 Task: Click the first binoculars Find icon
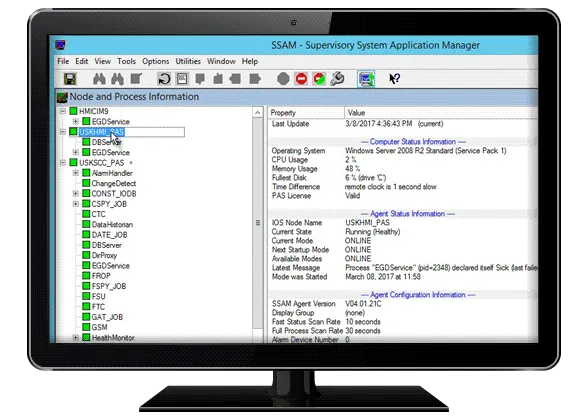click(99, 79)
